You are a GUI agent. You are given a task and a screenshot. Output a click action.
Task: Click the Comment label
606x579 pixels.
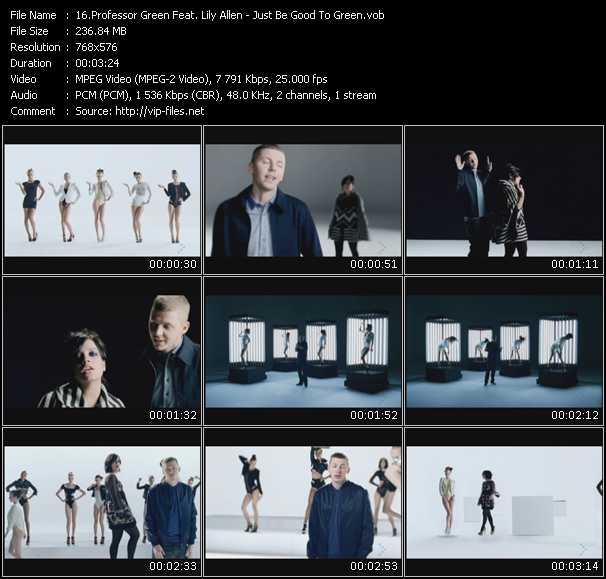[x=33, y=111]
